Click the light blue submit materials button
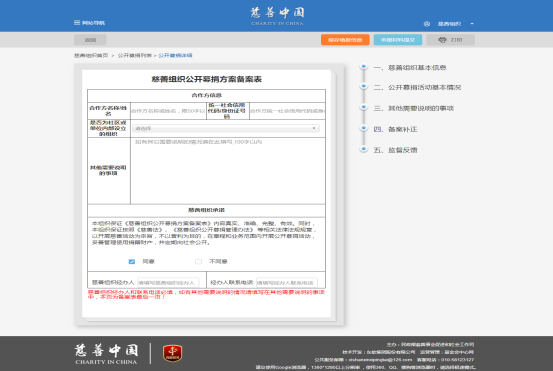The width and height of the screenshot is (553, 371). click(x=398, y=40)
